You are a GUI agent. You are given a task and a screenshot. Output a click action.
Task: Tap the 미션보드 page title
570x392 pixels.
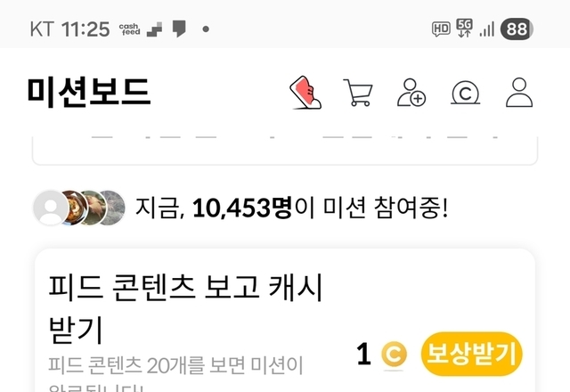tap(89, 92)
